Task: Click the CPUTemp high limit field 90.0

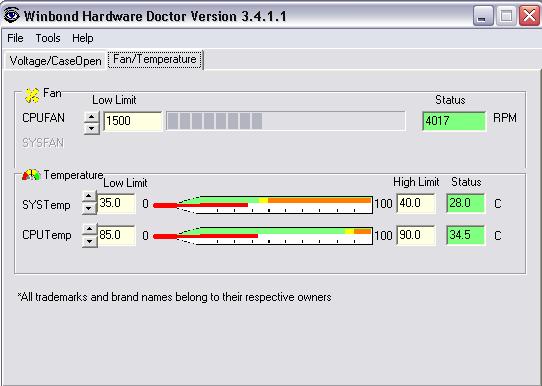Action: point(415,235)
